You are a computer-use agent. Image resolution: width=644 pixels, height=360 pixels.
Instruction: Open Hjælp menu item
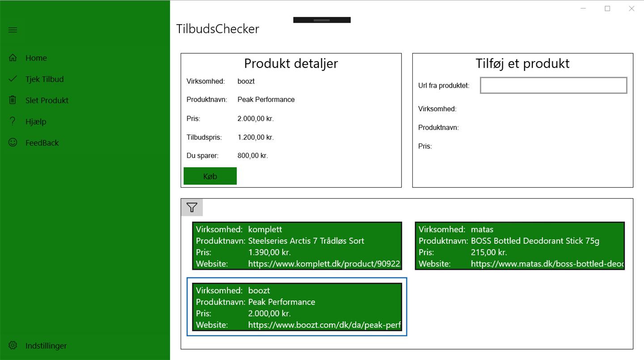85,121
